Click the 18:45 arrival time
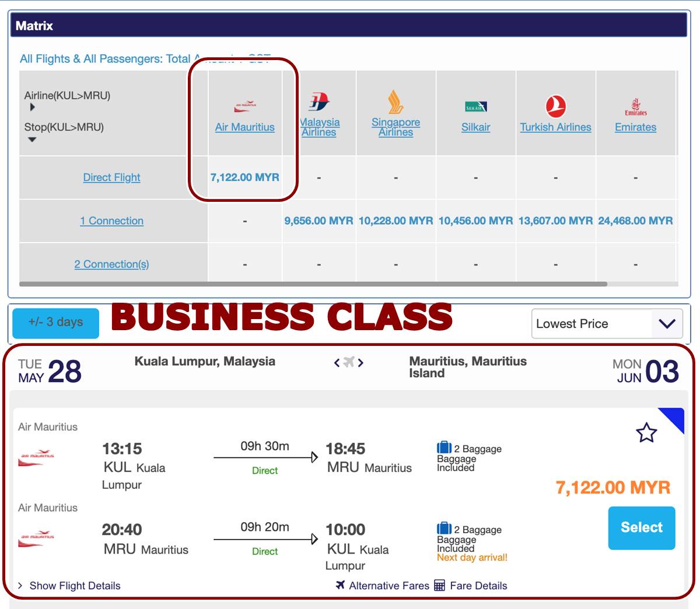The height and width of the screenshot is (609, 700). coord(345,449)
